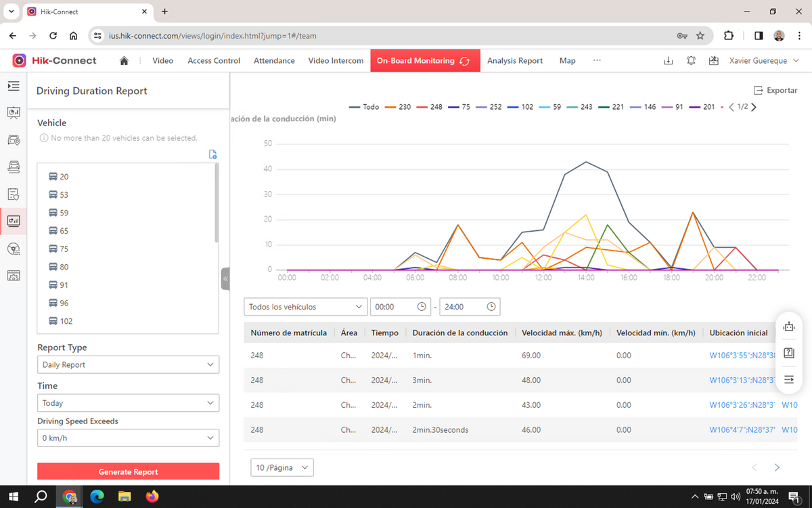Open the report statistics sidebar icon

coord(14,221)
